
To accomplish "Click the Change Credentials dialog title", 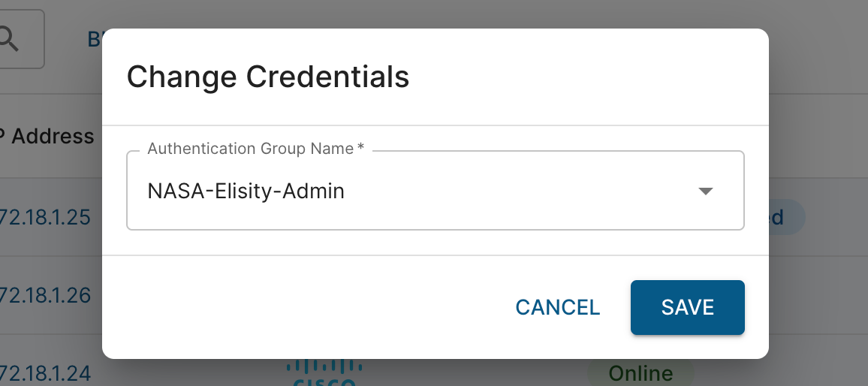I will coord(268,77).
